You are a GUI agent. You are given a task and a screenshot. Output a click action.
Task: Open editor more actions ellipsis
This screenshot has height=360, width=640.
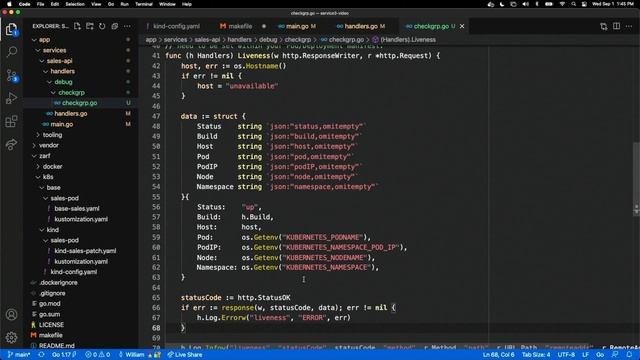tap(629, 26)
